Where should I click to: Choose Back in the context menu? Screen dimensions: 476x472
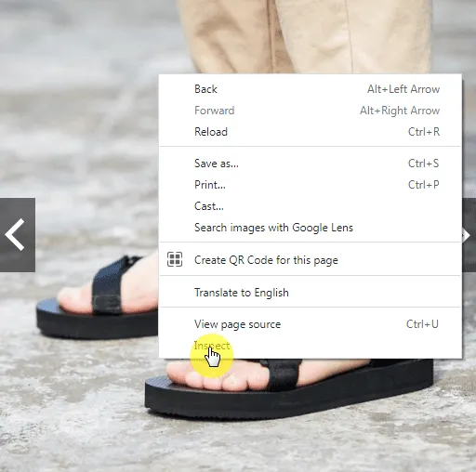pyautogui.click(x=310, y=89)
